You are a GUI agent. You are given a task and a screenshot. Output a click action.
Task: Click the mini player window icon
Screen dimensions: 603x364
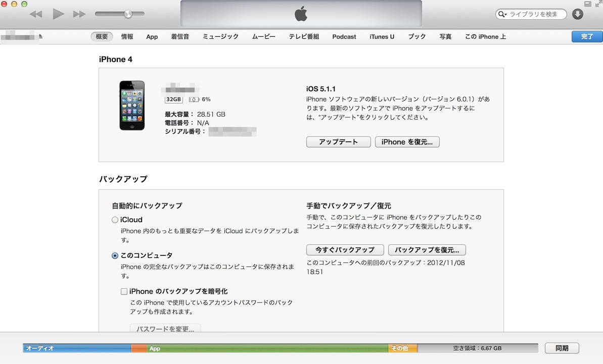point(588,4)
